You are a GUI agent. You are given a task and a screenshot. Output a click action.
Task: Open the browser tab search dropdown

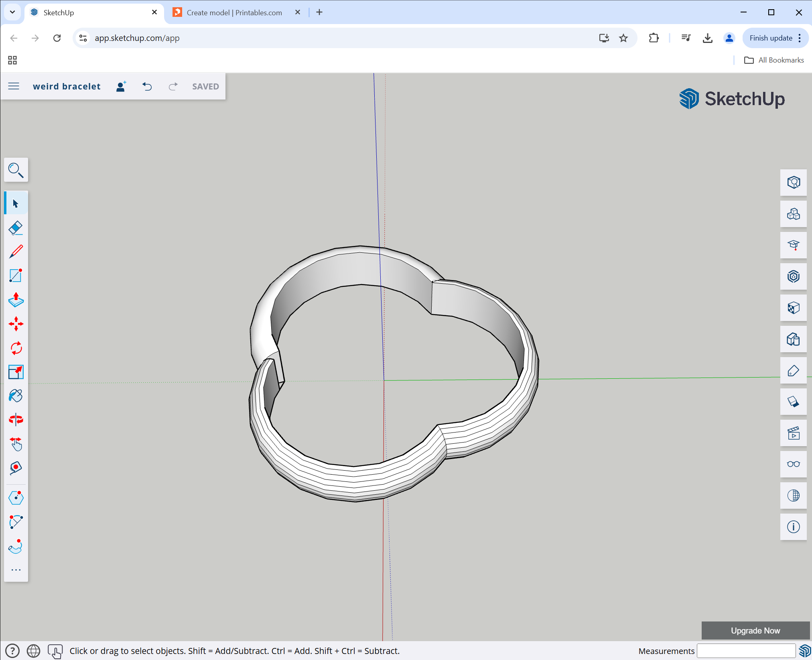(12, 12)
